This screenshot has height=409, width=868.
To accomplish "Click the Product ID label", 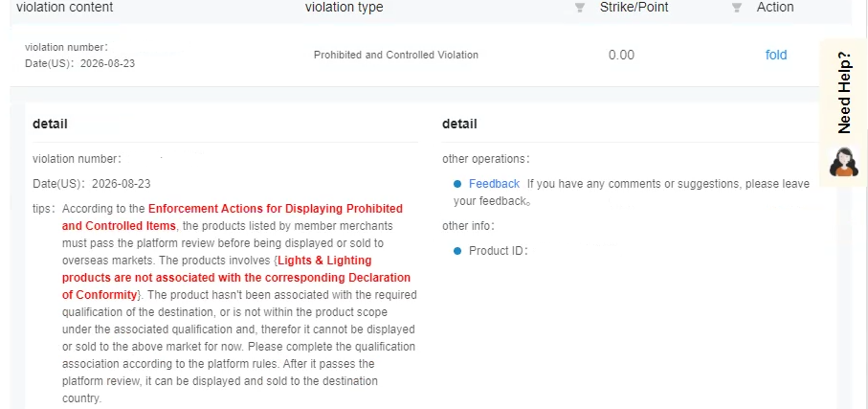I will [x=499, y=251].
